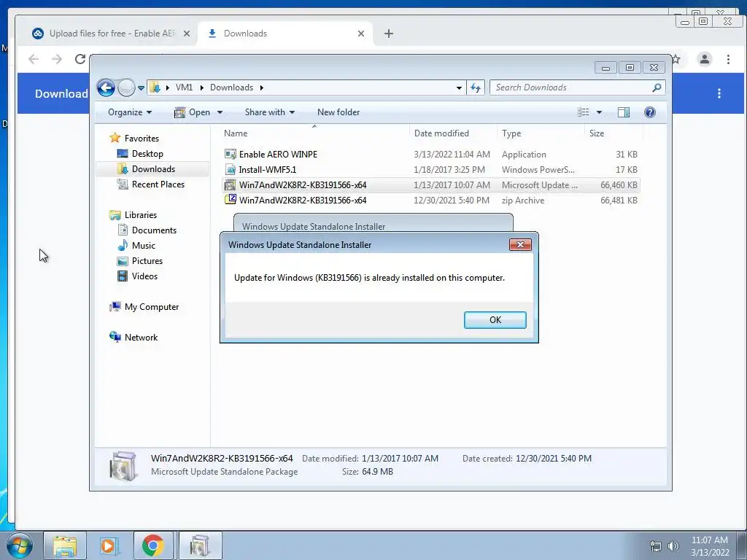This screenshot has width=747, height=560.
Task: Open the Share with menu
Action: tap(270, 112)
